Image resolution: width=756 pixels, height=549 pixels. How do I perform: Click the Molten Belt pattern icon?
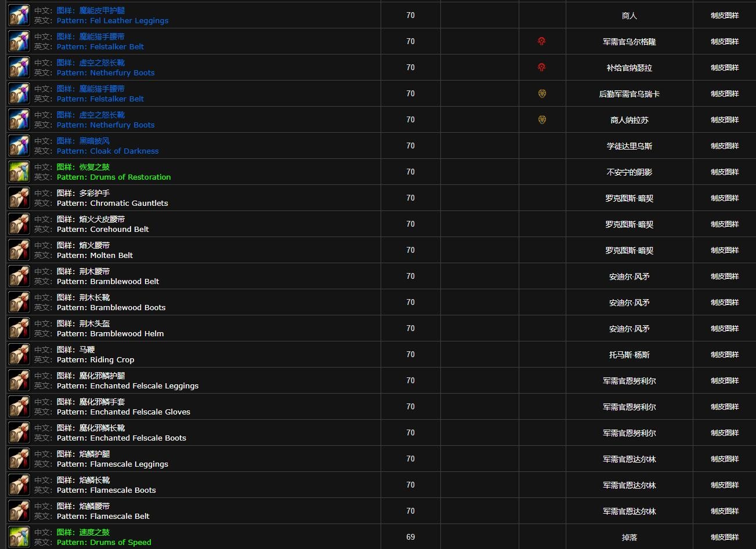pos(19,250)
